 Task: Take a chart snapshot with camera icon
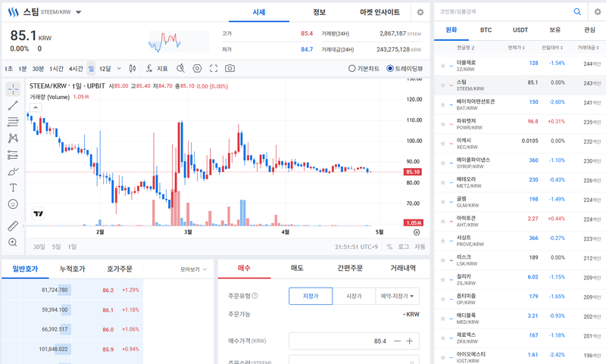click(230, 68)
